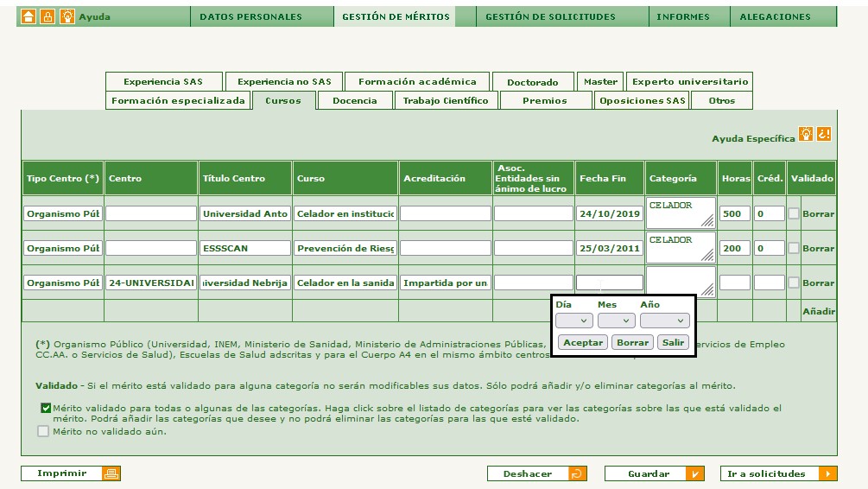Click Borrar for the Universidad Nebrija row
The image size is (868, 489).
(818, 283)
